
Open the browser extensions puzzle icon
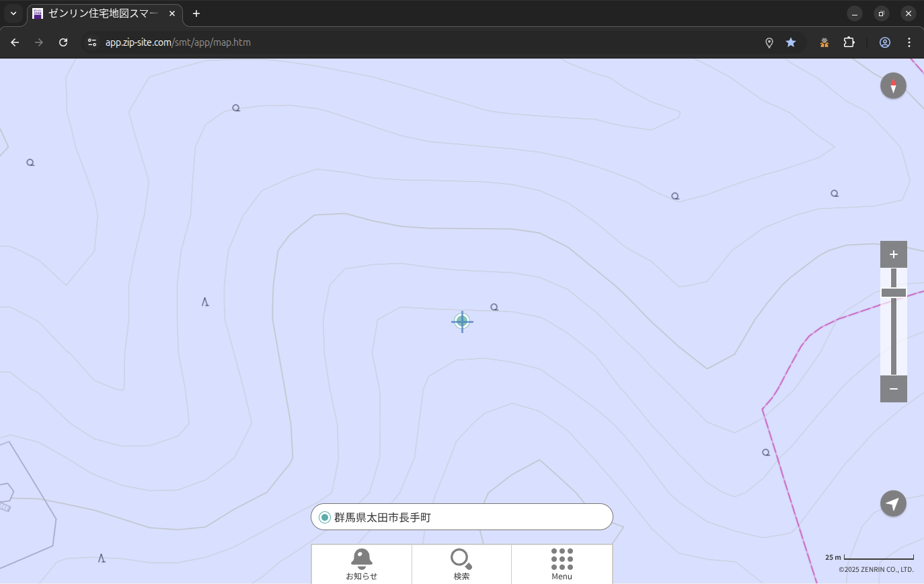coord(849,42)
